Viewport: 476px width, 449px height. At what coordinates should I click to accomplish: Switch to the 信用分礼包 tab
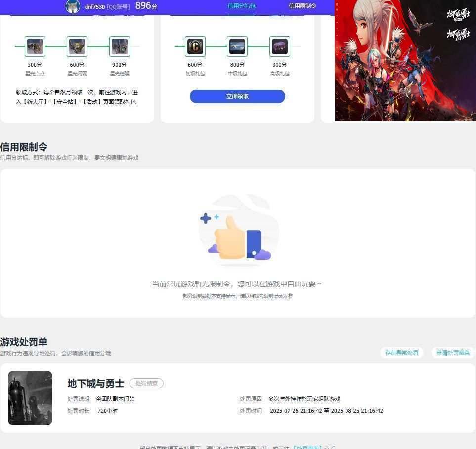242,6
